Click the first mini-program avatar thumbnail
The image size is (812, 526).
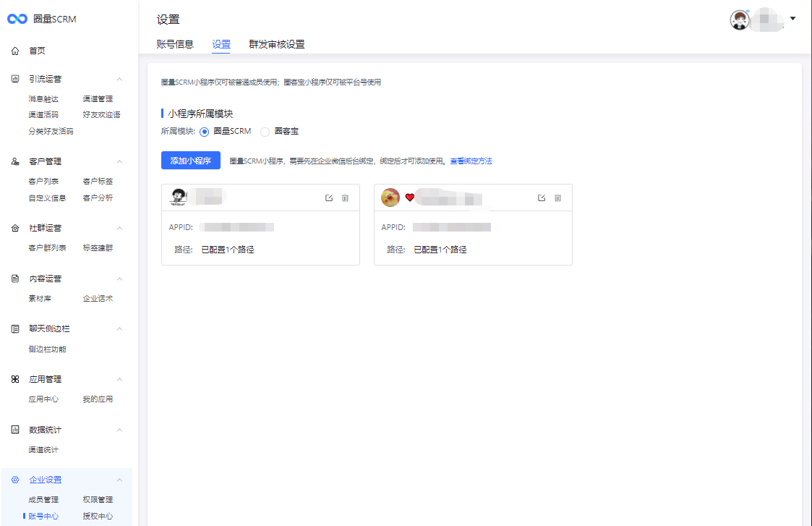[179, 198]
